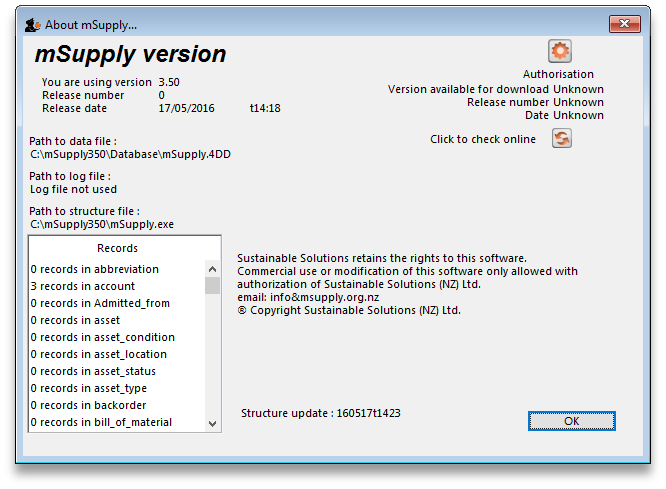Choose '0 records in bill_of_material' row
This screenshot has width=666, height=489.
tap(101, 422)
